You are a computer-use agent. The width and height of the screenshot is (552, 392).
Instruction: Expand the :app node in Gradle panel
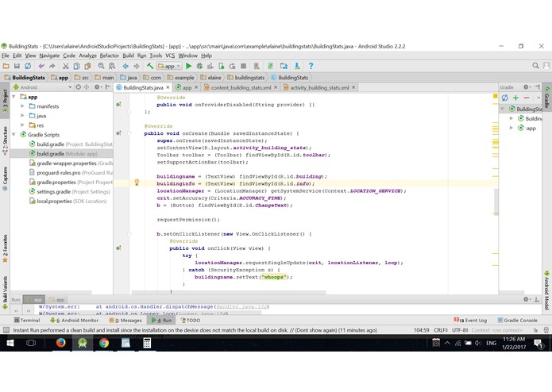tap(511, 128)
